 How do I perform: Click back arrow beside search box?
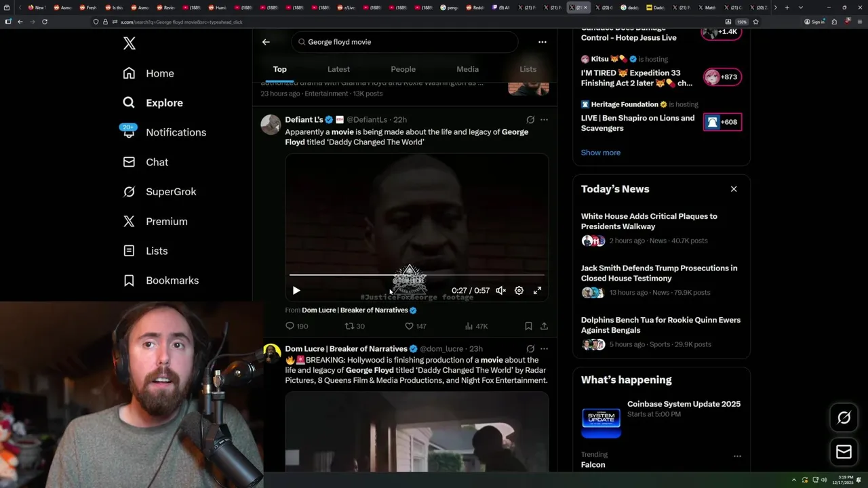coord(266,42)
